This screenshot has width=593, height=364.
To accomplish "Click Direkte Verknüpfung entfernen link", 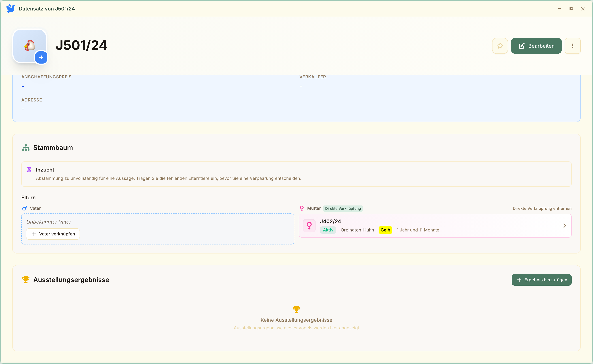I will point(542,209).
